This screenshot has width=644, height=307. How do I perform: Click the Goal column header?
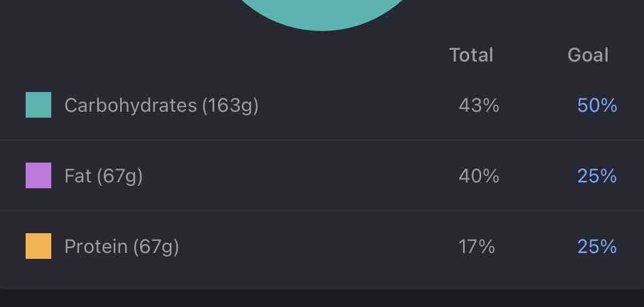click(588, 55)
